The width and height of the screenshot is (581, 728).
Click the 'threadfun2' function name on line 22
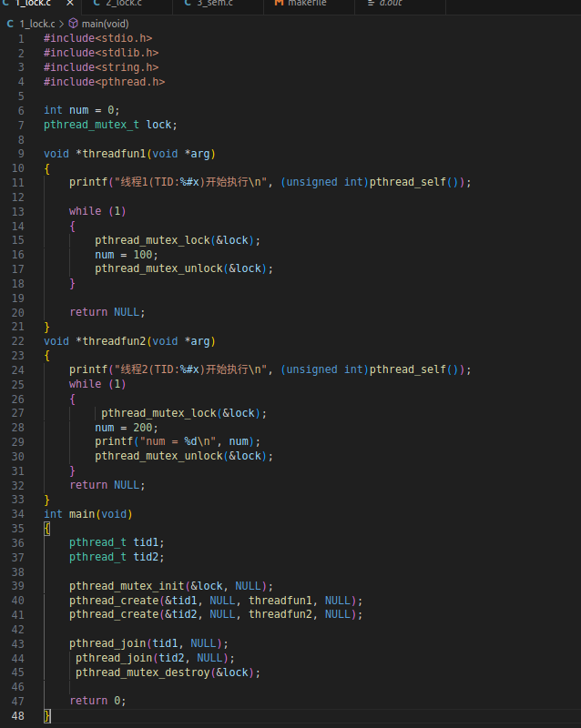(115, 340)
